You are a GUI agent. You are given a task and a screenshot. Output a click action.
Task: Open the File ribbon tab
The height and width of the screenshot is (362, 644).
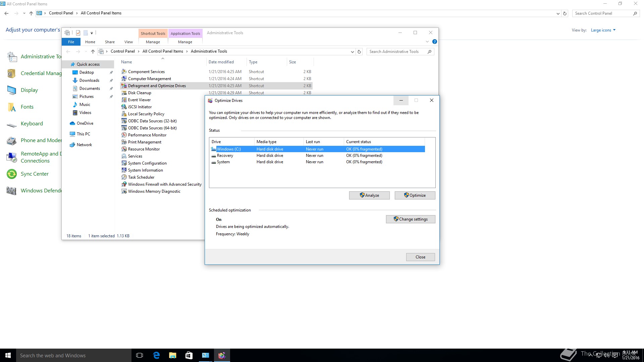[71, 42]
